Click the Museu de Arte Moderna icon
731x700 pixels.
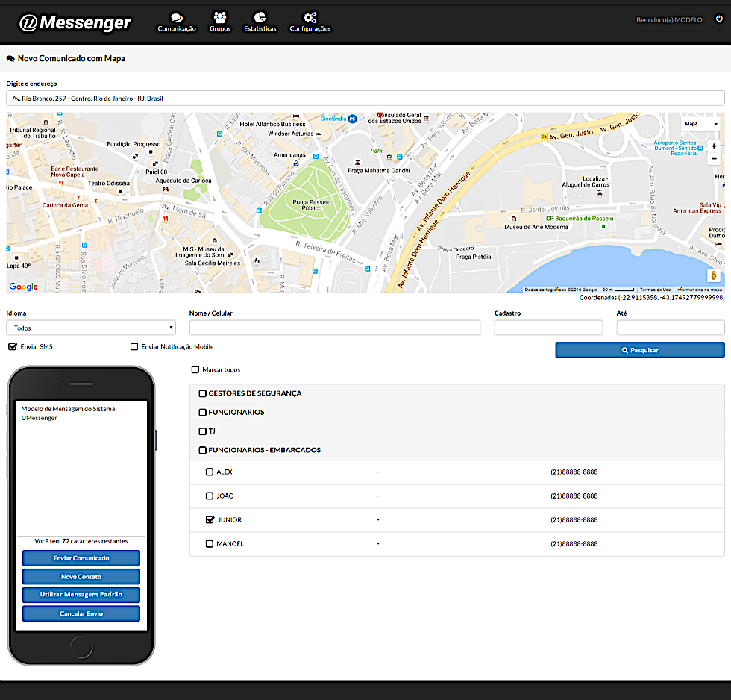click(x=514, y=219)
